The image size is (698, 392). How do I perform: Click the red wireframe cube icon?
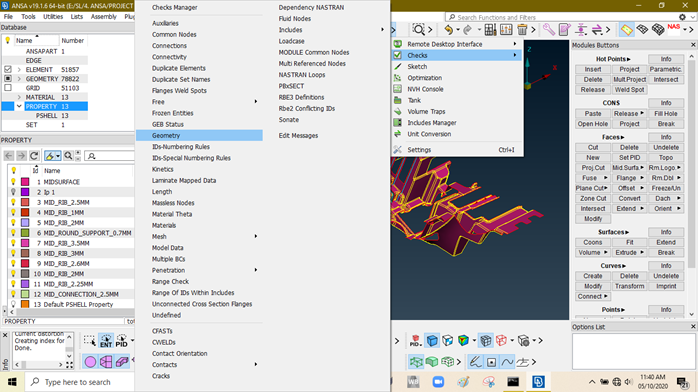501,341
